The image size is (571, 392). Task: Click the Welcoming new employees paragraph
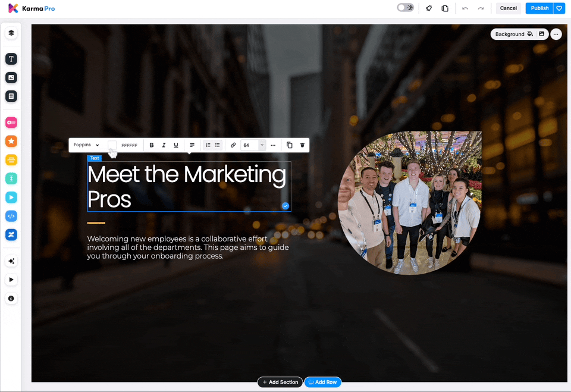pyautogui.click(x=188, y=247)
